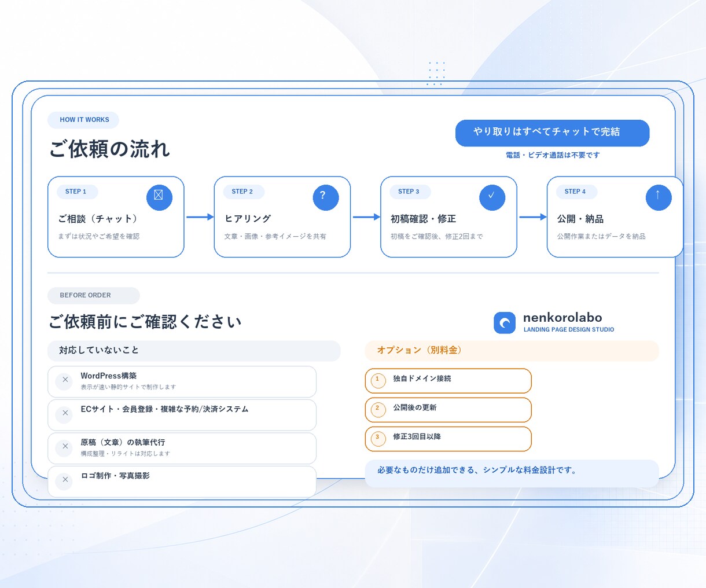Click the STEP 1 badge
Image resolution: width=706 pixels, height=588 pixels.
(x=77, y=192)
